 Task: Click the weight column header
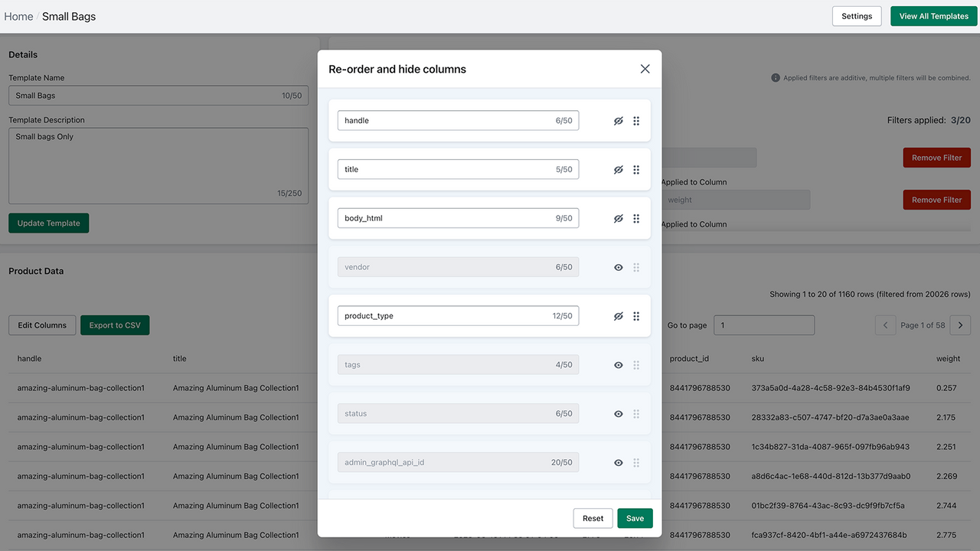pos(948,358)
